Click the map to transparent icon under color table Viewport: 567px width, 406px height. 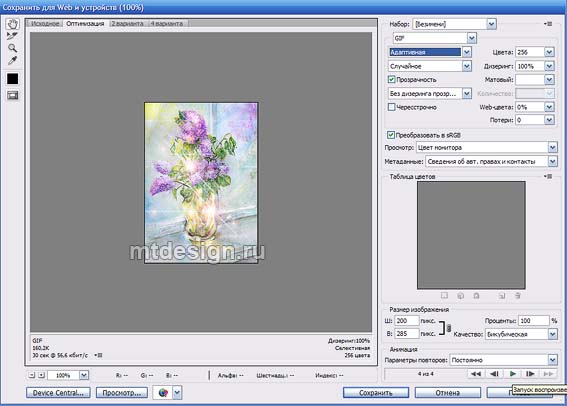pyautogui.click(x=444, y=296)
